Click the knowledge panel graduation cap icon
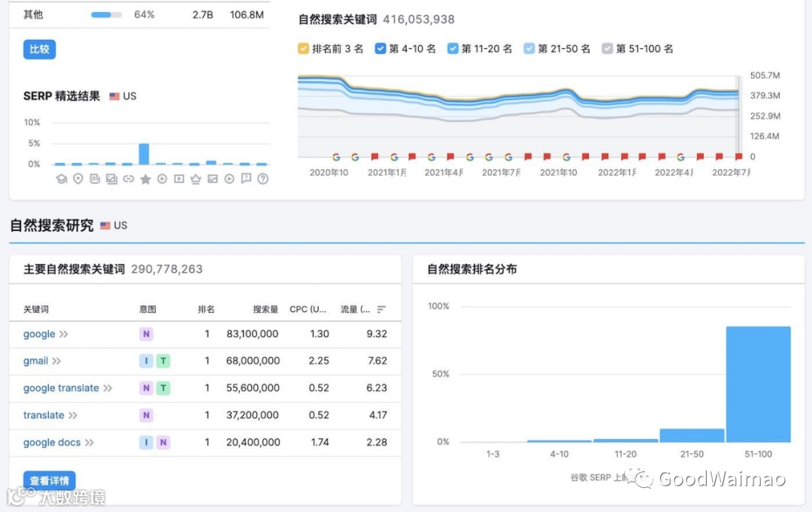The image size is (812, 512). 62,179
